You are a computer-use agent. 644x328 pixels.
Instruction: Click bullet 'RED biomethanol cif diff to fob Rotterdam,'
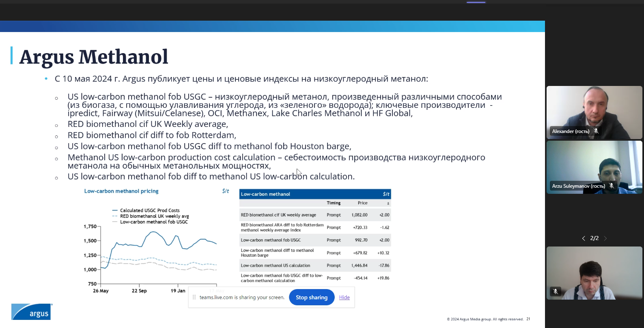pyautogui.click(x=152, y=135)
